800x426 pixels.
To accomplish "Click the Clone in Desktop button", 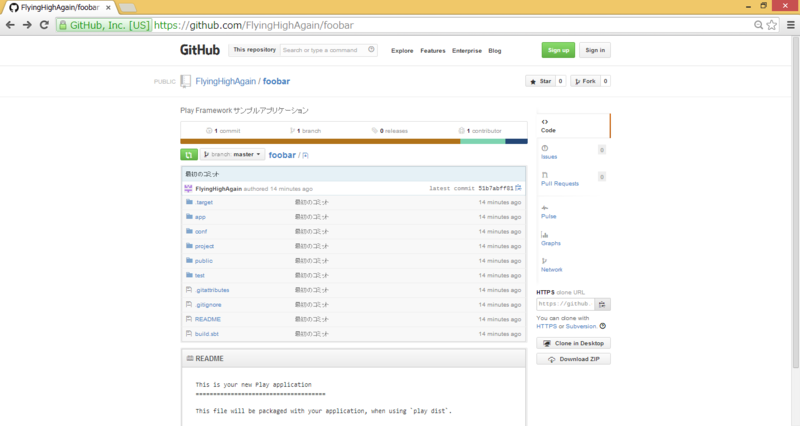I will [x=573, y=343].
